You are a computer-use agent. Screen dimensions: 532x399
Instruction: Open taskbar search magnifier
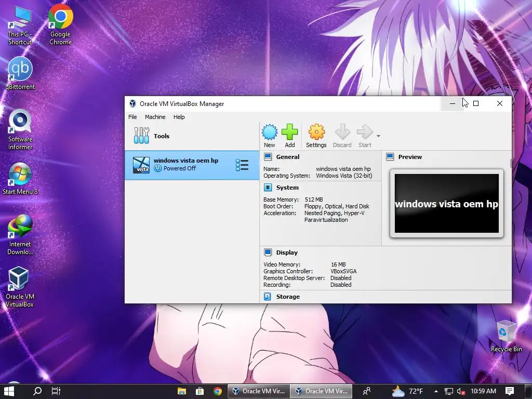click(x=37, y=391)
